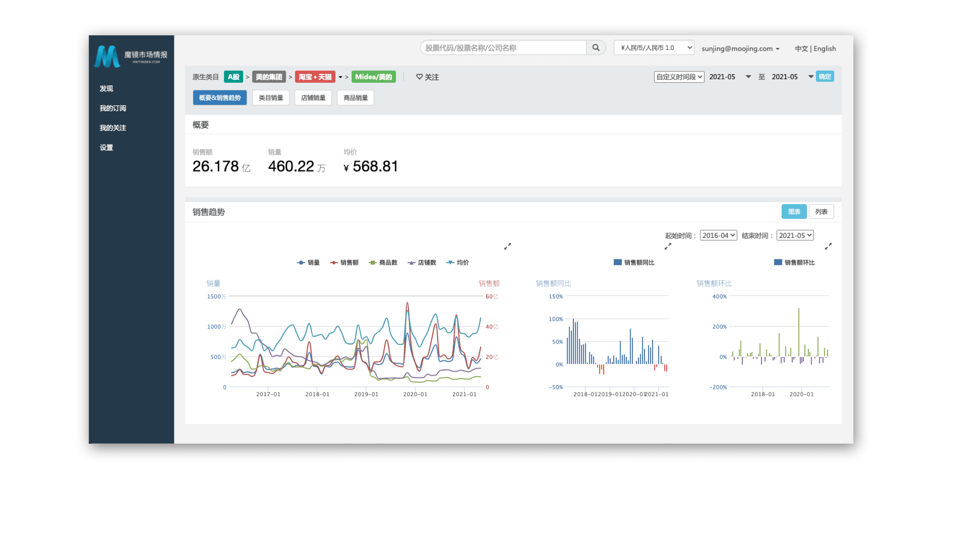
Task: Open the 自定义时间段 period dropdown
Action: coord(679,77)
